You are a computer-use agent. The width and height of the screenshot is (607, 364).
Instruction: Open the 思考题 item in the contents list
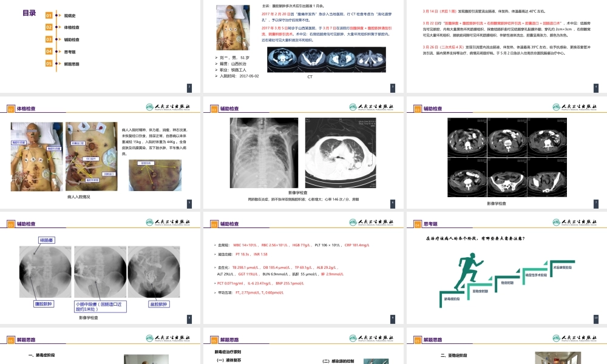coord(70,52)
